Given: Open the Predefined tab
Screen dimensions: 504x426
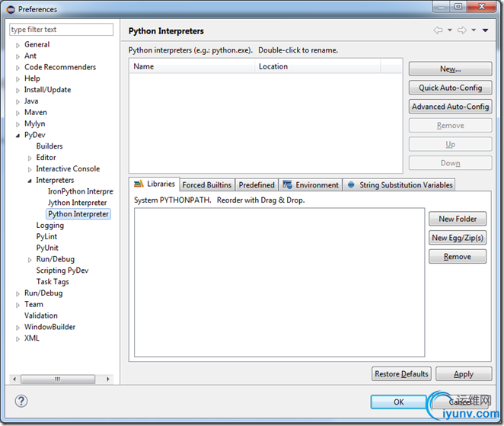Looking at the screenshot, I should coord(257,185).
